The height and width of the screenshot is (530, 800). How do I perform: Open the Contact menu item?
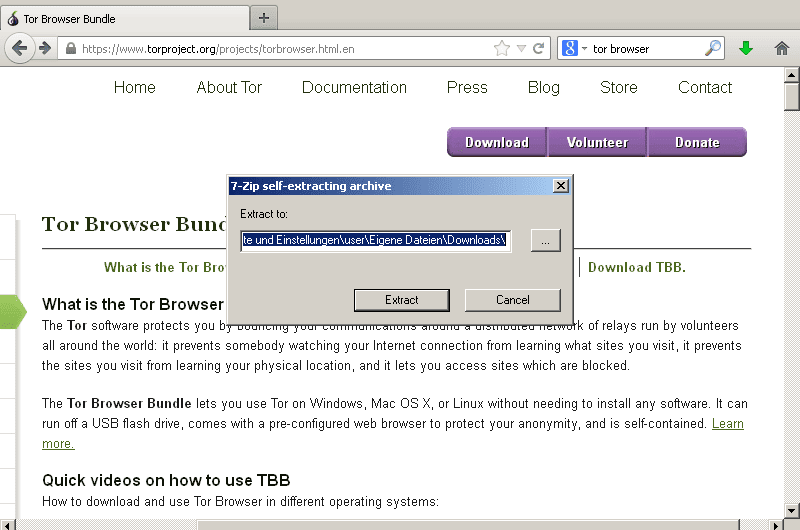705,87
